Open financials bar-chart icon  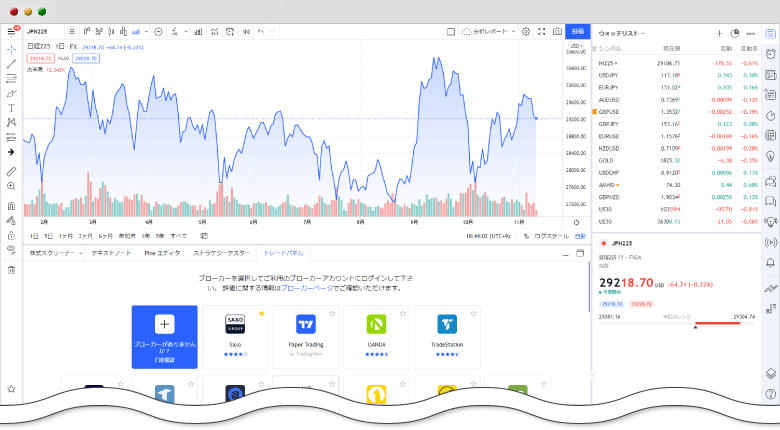pyautogui.click(x=198, y=31)
